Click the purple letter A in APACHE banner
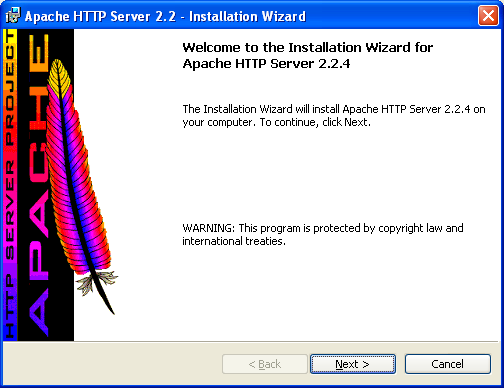 coord(38,312)
